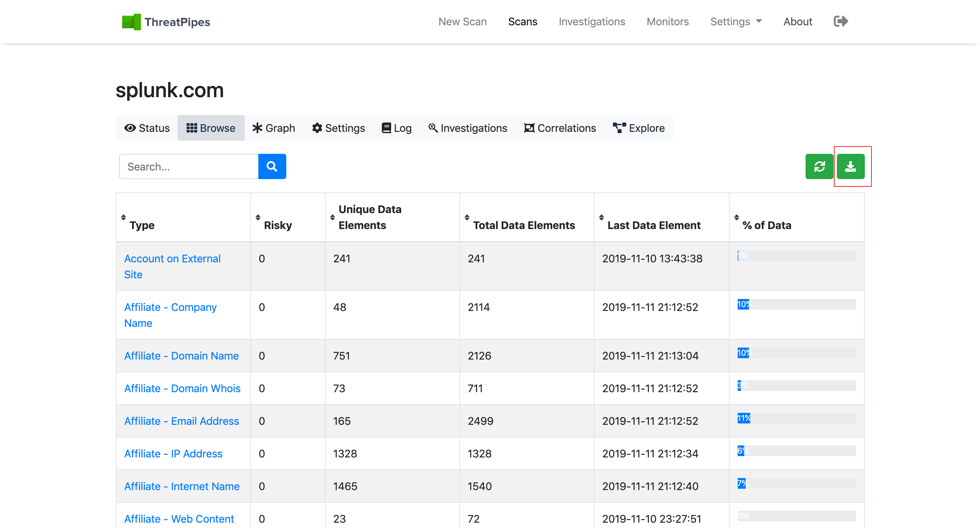This screenshot has height=528, width=980.
Task: Sort by Unique Data Elements column
Action: point(332,217)
